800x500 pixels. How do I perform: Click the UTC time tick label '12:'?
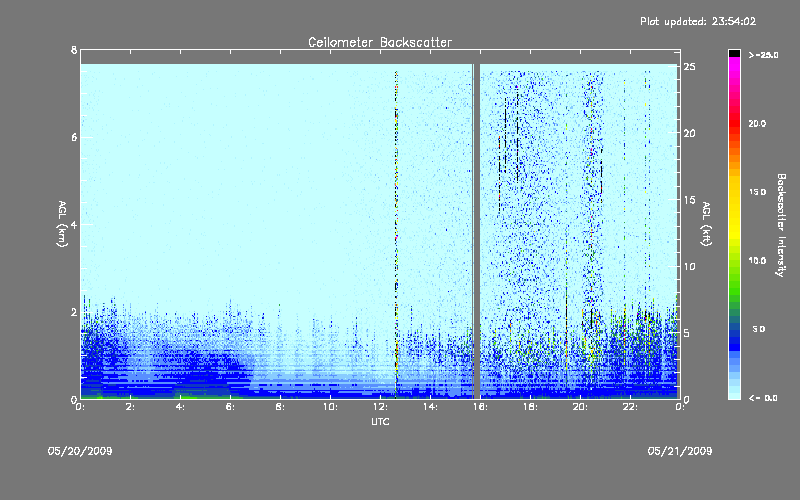coord(380,407)
